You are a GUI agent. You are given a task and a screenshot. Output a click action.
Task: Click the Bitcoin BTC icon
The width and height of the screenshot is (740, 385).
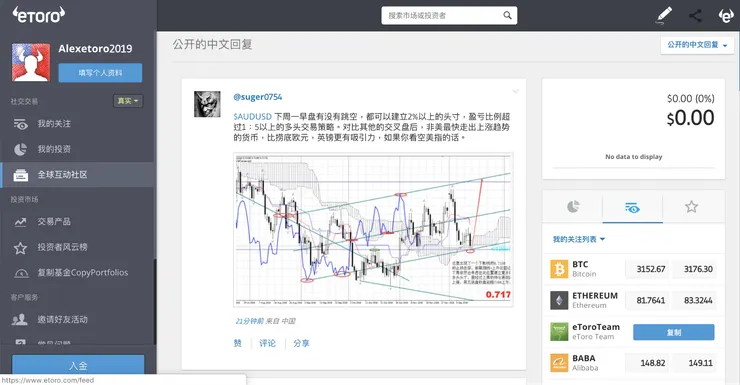point(559,269)
